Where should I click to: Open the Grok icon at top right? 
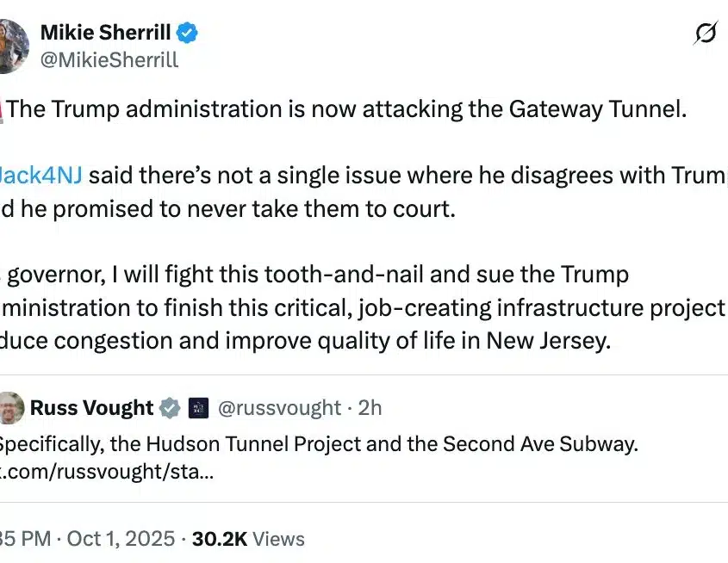pos(705,34)
